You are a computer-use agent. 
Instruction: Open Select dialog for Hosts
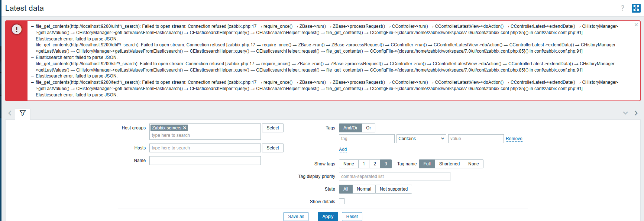[x=272, y=148]
